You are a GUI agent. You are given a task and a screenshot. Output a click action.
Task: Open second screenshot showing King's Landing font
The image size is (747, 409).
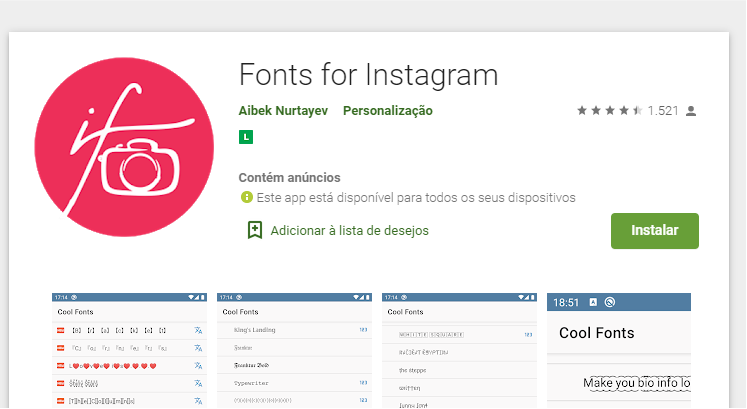[x=294, y=350]
